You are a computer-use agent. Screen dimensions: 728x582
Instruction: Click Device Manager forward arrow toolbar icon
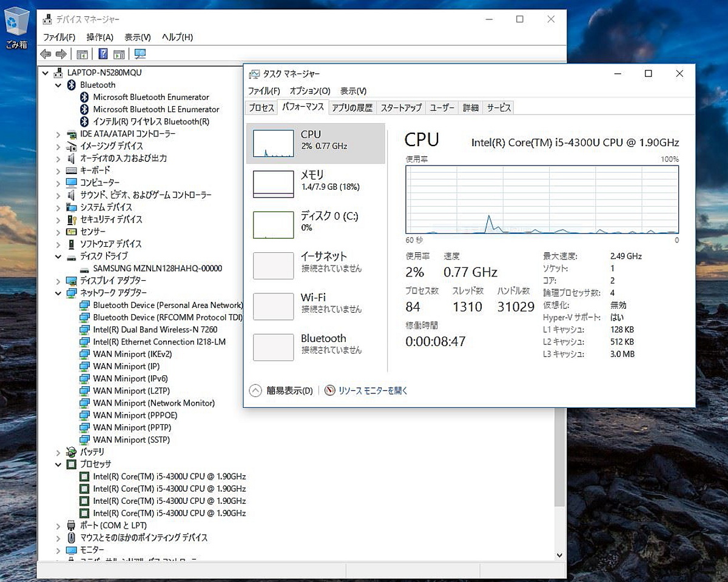tap(61, 54)
